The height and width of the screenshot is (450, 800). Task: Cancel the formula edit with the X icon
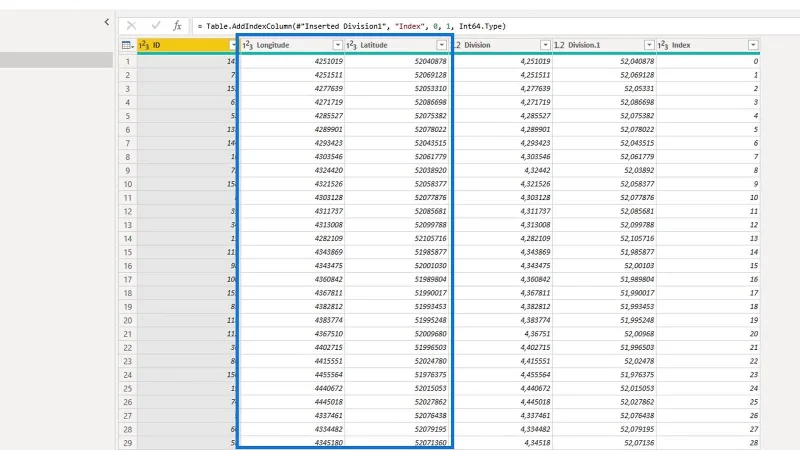click(x=131, y=26)
